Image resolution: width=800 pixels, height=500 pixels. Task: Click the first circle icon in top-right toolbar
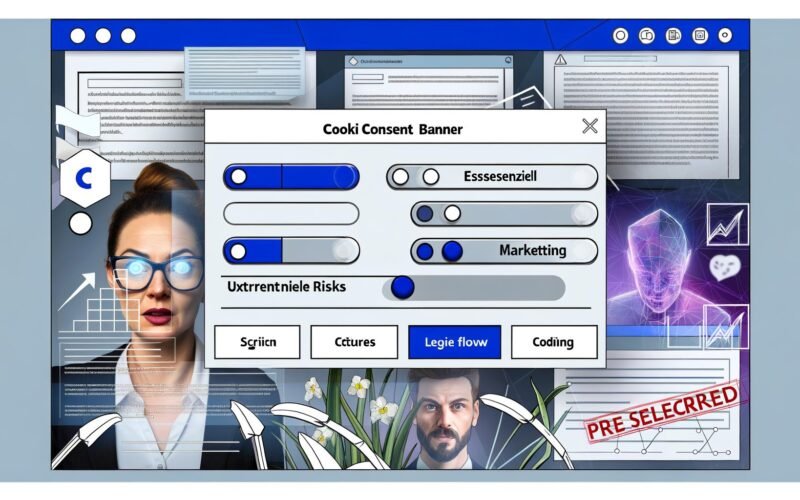[x=620, y=36]
